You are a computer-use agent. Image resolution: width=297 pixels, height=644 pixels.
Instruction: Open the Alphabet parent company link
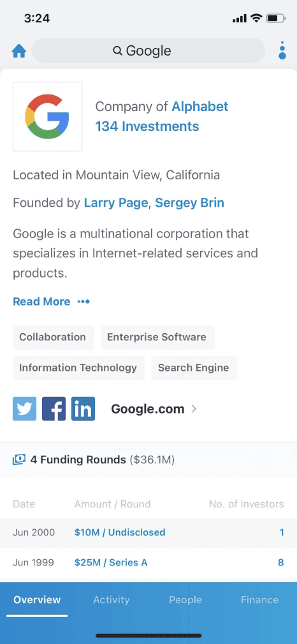[x=199, y=107]
